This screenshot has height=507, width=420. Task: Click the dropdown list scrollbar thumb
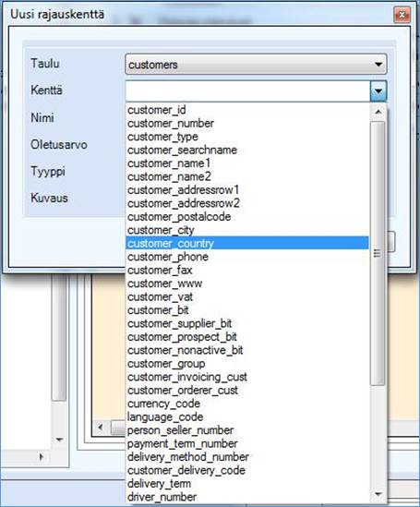coord(378,253)
